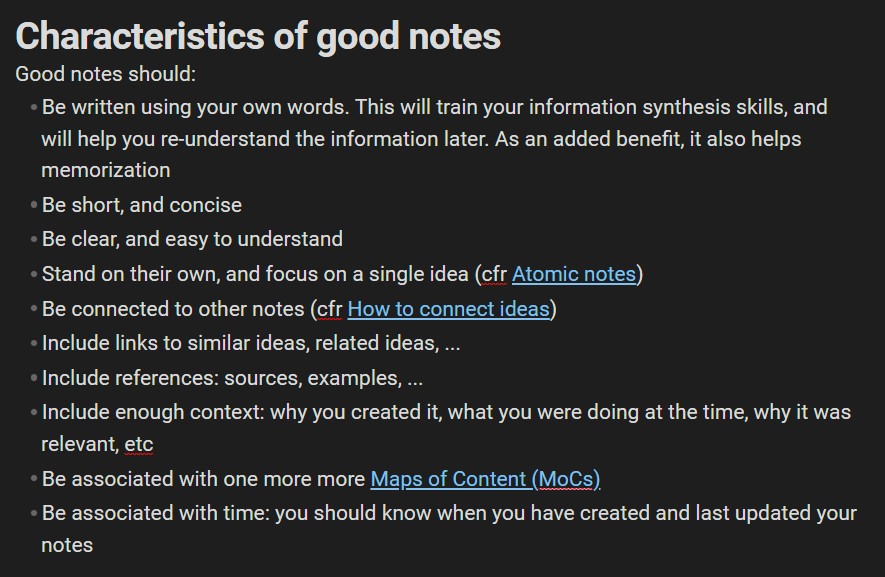Click the "Be associated with time" bullet text
The width and height of the screenshot is (885, 577).
pos(155,513)
